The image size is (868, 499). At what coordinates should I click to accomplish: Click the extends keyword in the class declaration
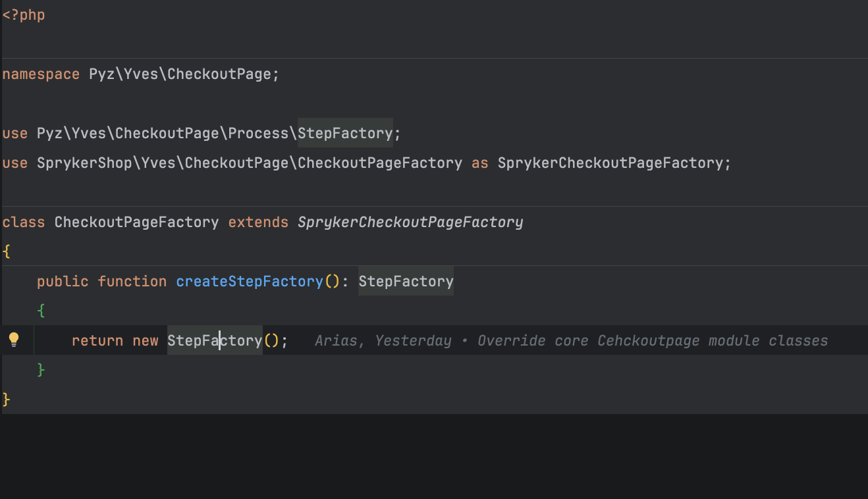(258, 222)
